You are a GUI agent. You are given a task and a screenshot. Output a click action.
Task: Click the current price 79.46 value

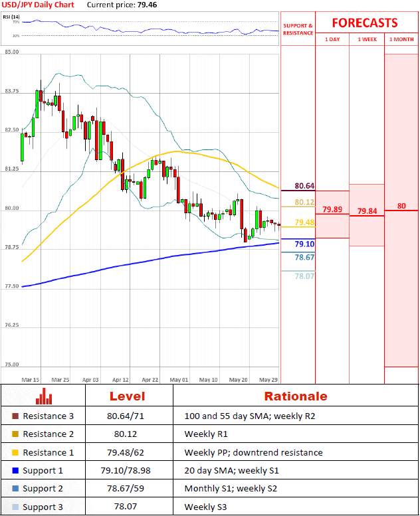(x=148, y=5)
